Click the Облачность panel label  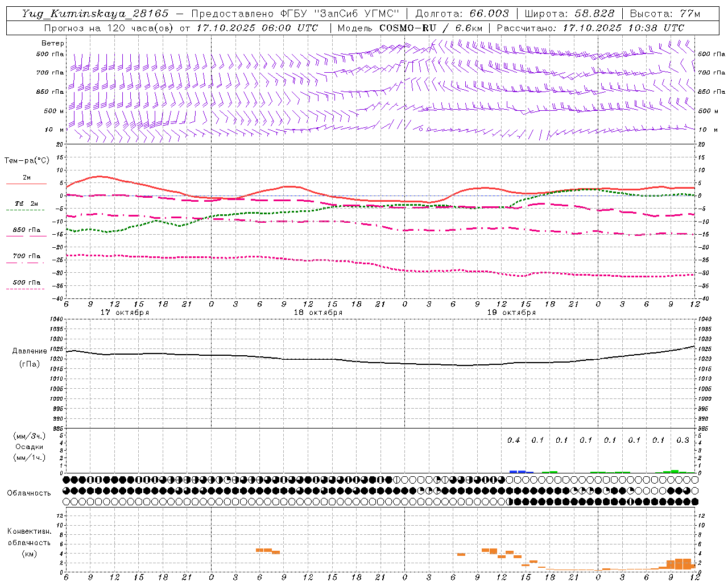coord(29,493)
